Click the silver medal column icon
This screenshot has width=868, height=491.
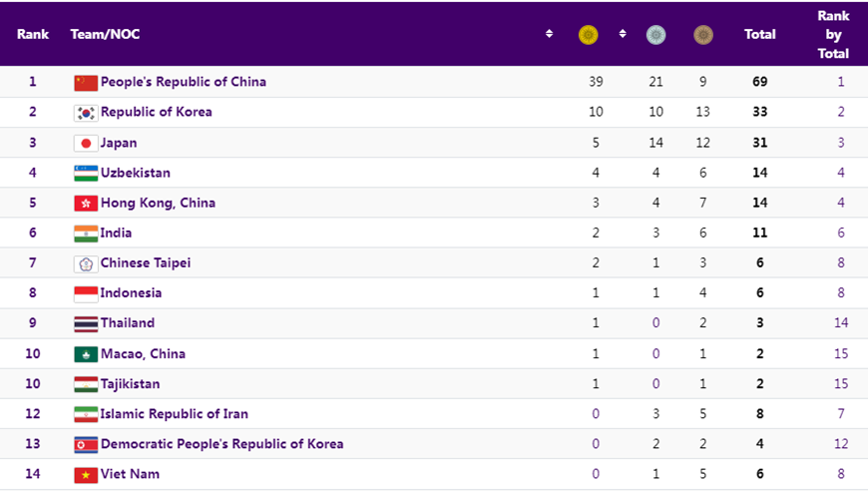tap(655, 35)
